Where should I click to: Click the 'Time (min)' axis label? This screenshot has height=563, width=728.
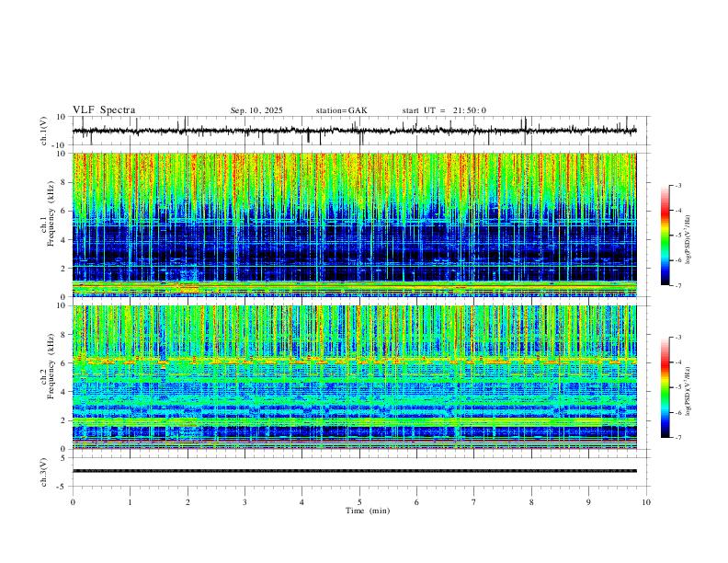click(x=368, y=511)
